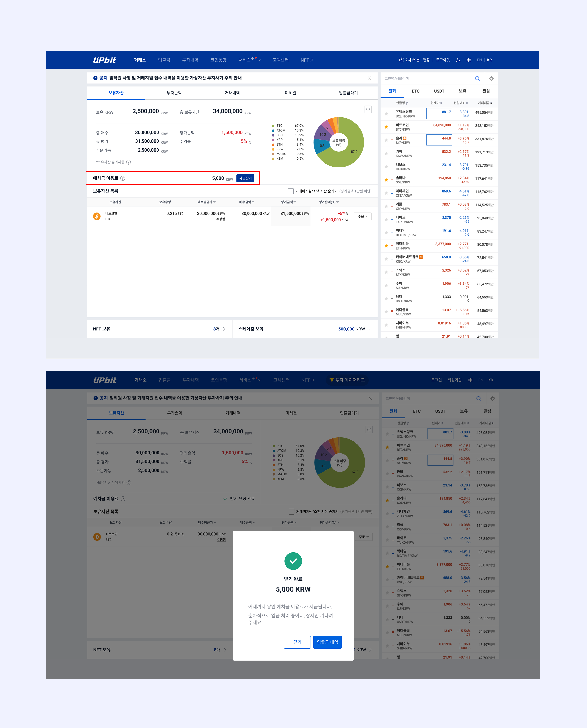Open 입출금 menu in upper navigation bar
Viewport: 587px width, 728px height.
(164, 60)
